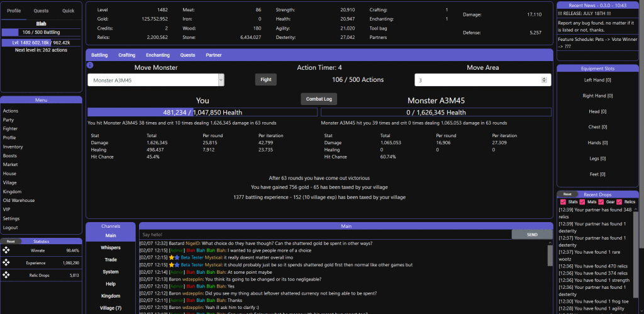Click the Fight button
Viewport: 644px width, 314px height.
266,80
